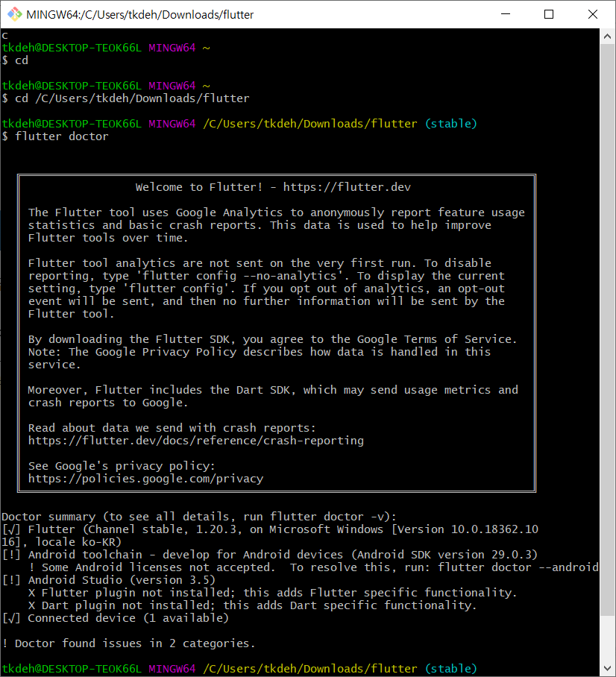Click the standalone '$ cd' command line
Screen dimensions: 616x677
tap(15, 60)
